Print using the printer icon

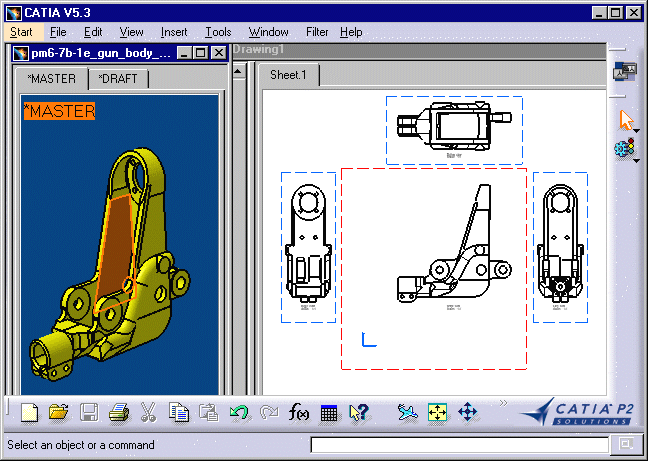pyautogui.click(x=119, y=412)
